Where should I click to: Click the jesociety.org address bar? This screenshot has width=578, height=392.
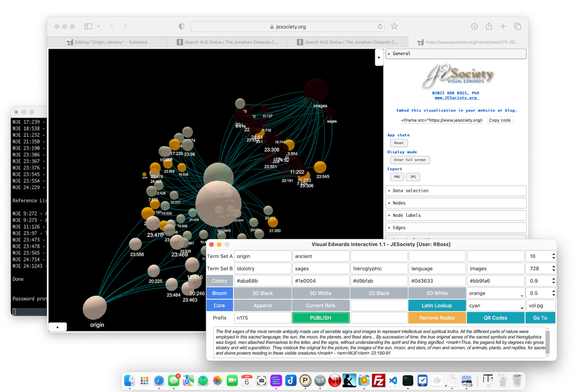pyautogui.click(x=288, y=27)
